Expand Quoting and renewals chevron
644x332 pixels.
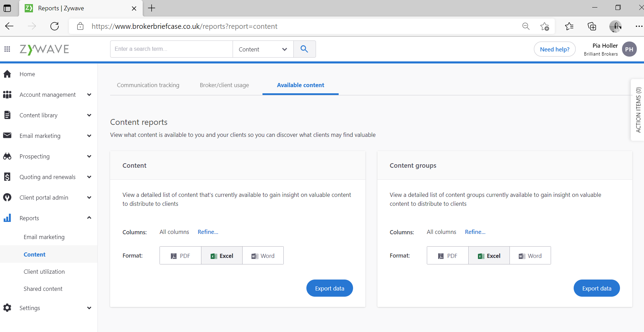click(x=89, y=177)
